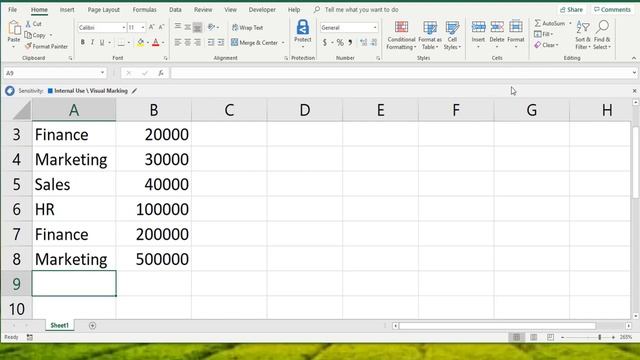Click the Orientation icon

click(x=211, y=27)
